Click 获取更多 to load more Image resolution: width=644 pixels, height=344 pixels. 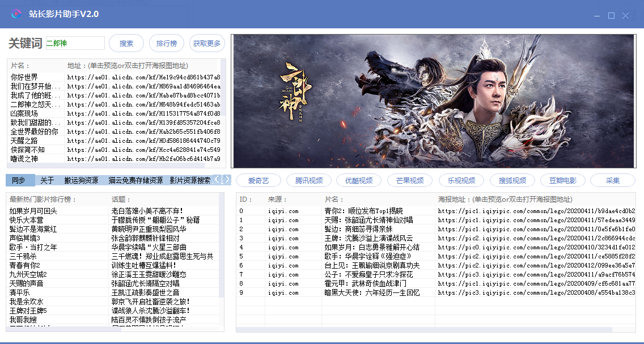tap(207, 43)
